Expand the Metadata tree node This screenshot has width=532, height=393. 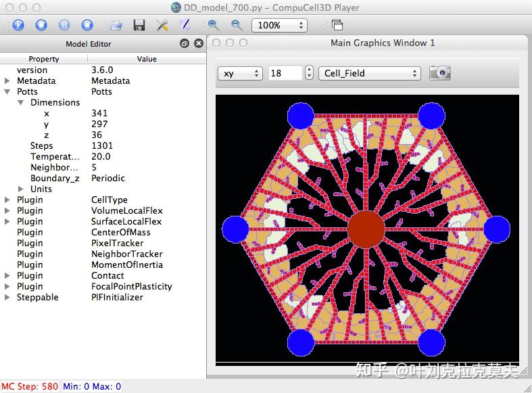[x=7, y=80]
